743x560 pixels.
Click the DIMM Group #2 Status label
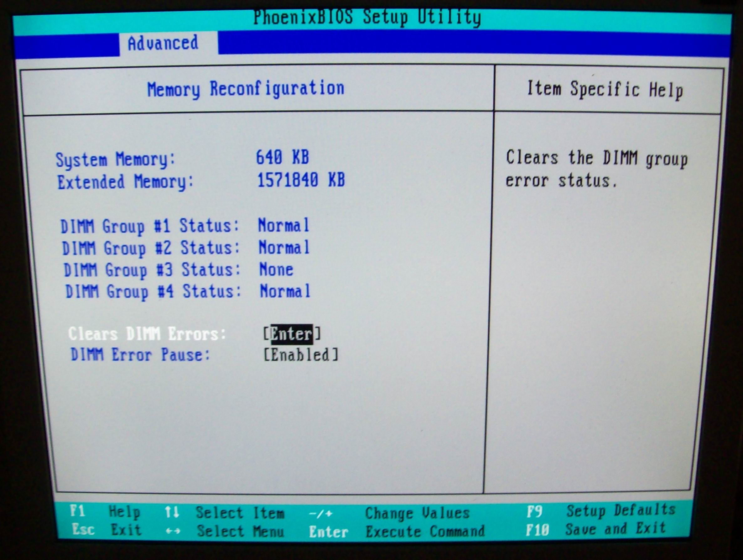coord(151,249)
